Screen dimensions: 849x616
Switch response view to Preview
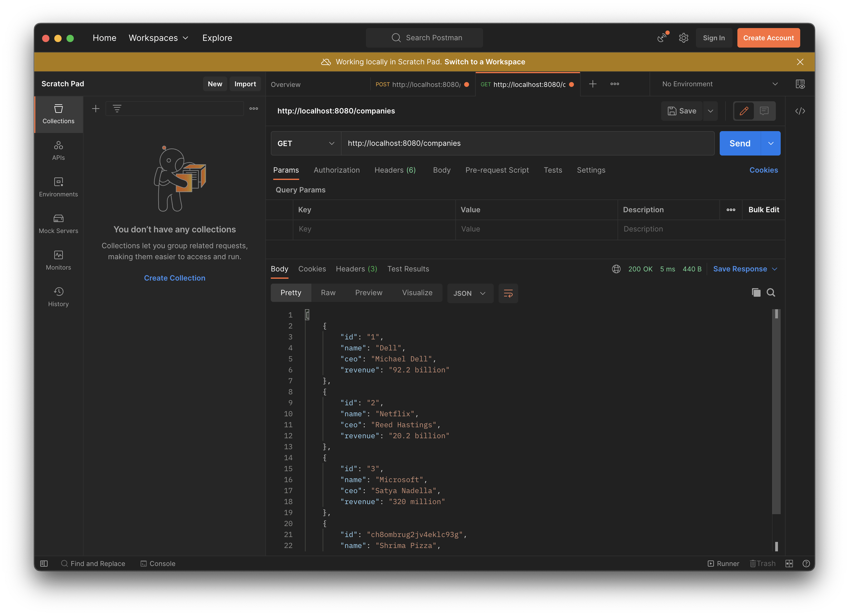369,293
